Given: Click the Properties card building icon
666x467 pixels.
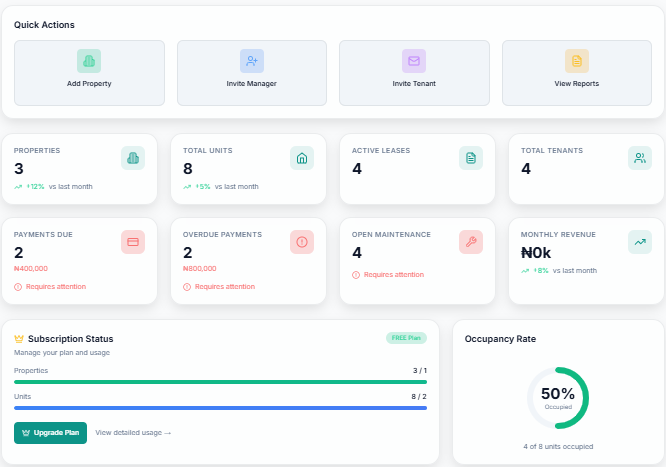Looking at the screenshot, I should click(133, 158).
